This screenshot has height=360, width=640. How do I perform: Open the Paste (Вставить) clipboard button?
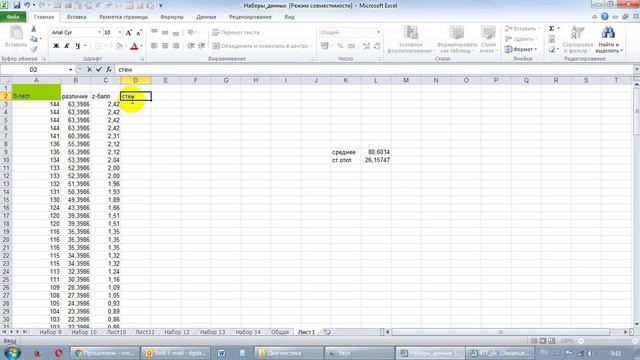tap(16, 38)
